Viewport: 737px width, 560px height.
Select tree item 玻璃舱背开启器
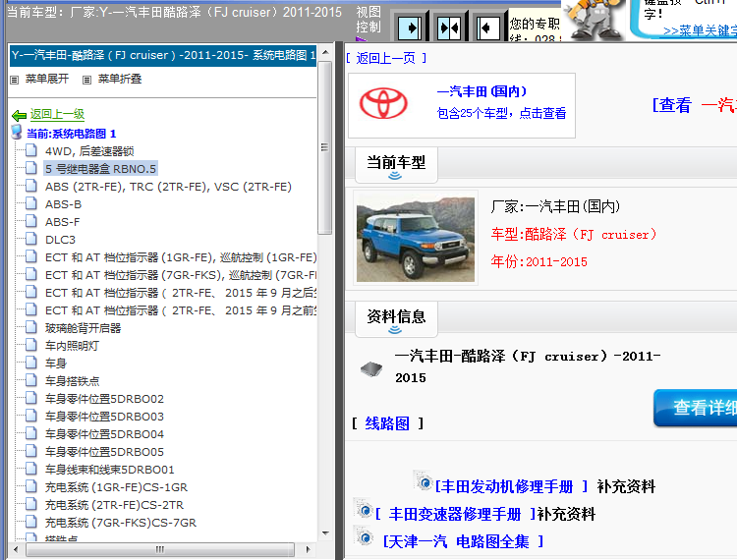point(84,328)
